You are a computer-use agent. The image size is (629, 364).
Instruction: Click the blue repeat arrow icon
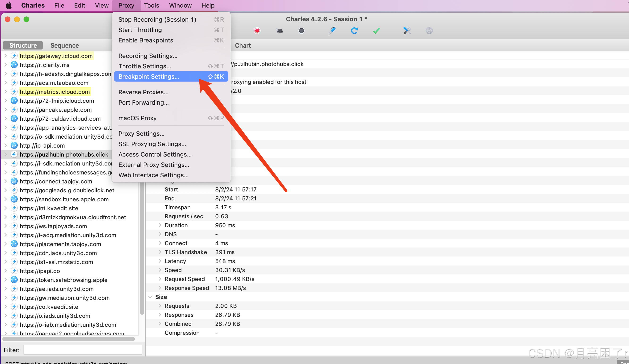pos(354,31)
